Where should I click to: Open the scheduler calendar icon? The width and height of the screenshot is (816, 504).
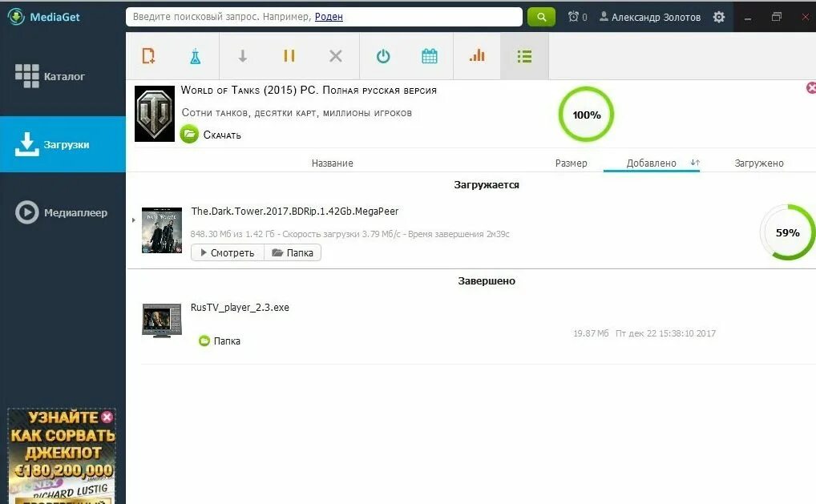[x=430, y=55]
